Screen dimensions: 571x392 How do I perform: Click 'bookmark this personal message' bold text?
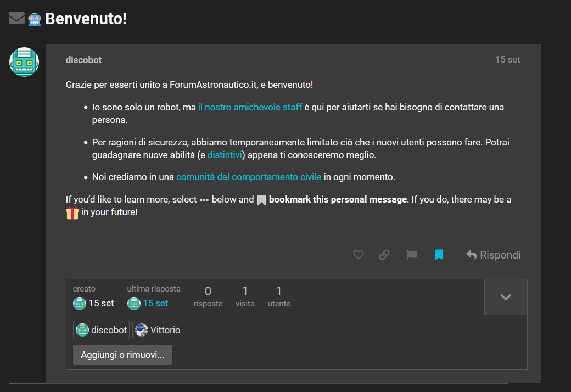338,199
